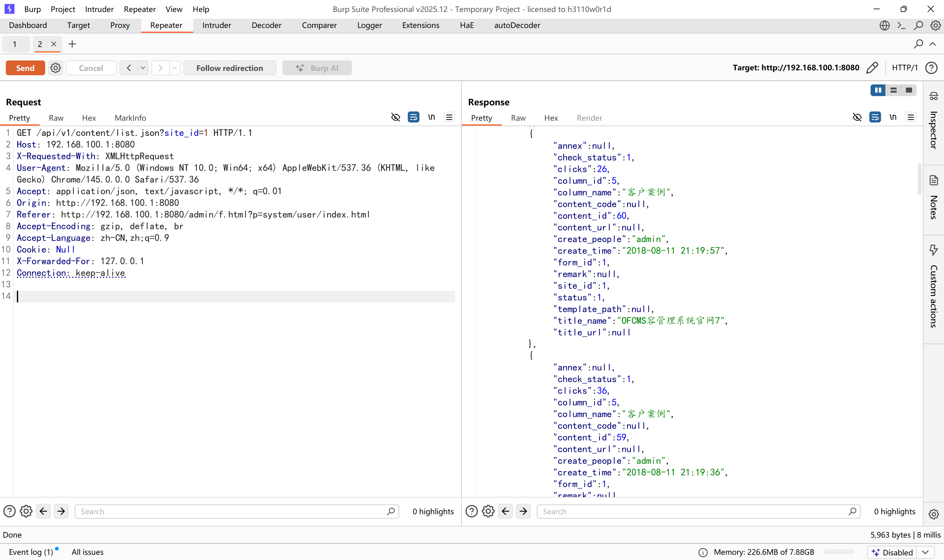Go to the previous request search match

(43, 511)
